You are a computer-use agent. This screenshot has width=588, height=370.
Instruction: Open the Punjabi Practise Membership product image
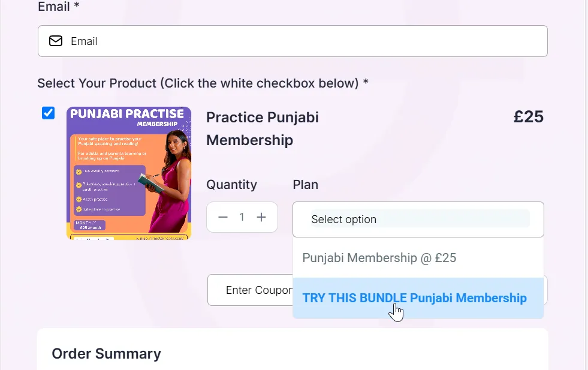(129, 173)
